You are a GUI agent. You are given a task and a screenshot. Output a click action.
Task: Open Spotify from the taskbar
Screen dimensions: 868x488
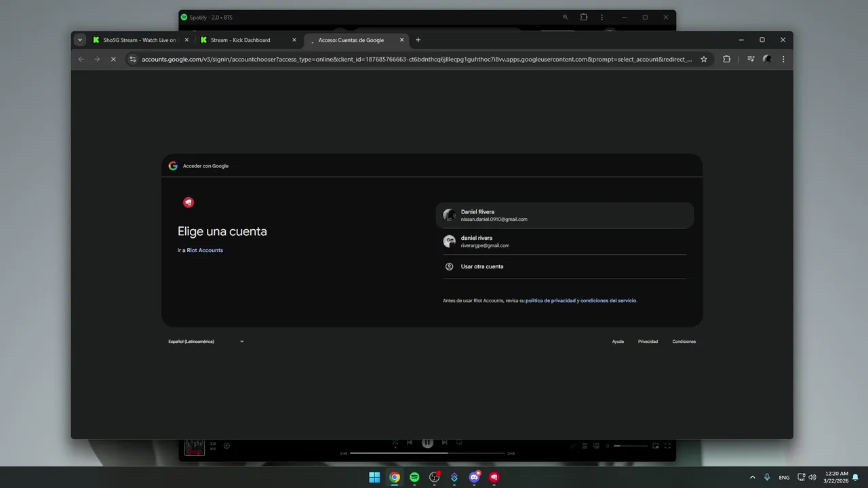point(414,477)
